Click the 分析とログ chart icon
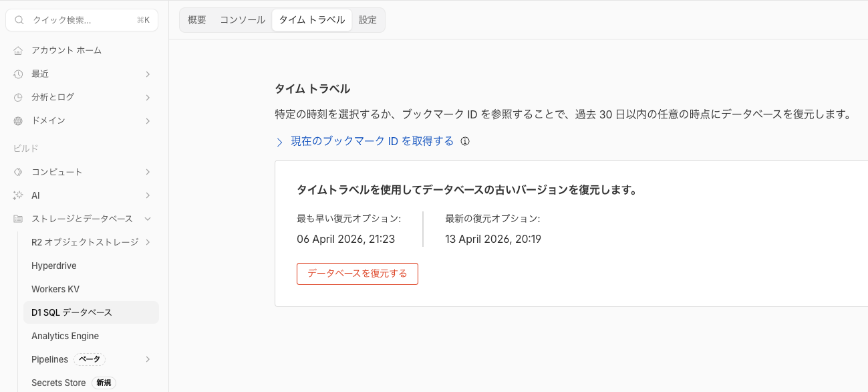Viewport: 868px width, 392px height. point(18,97)
